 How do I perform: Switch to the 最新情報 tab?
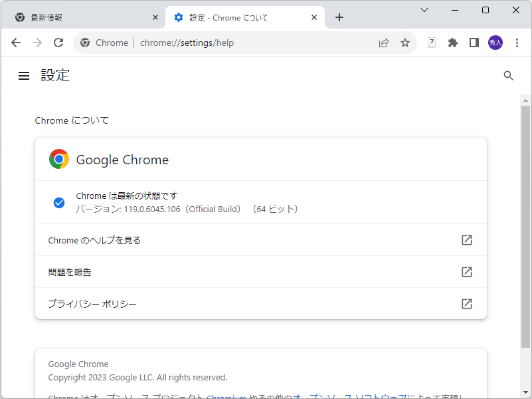click(x=80, y=17)
